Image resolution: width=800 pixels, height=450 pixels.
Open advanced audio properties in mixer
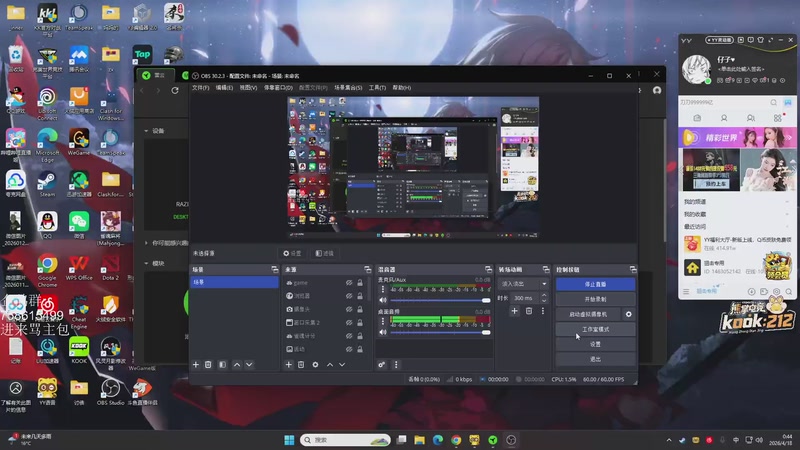[x=382, y=365]
